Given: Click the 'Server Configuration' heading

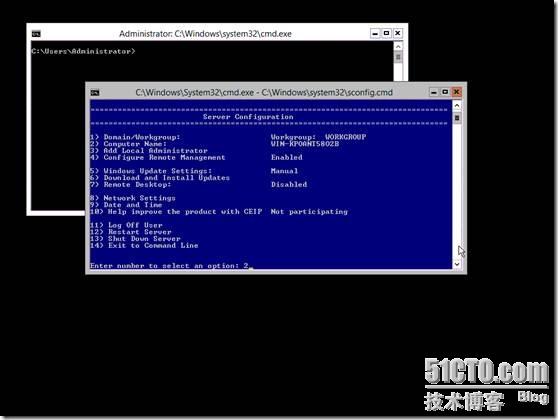Looking at the screenshot, I should point(248,117).
